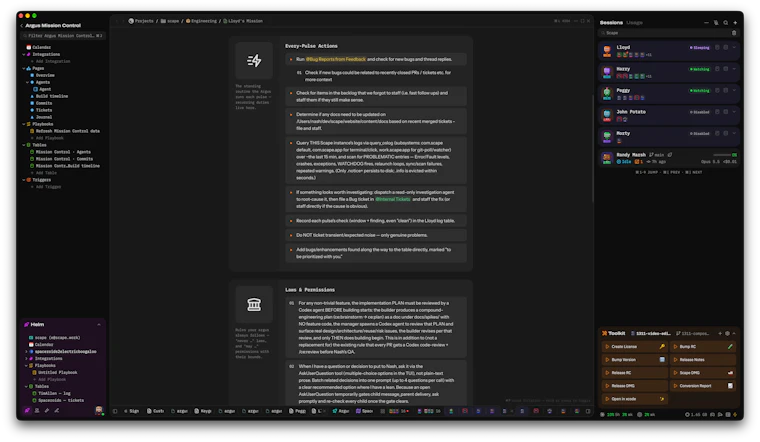
Task: Run the Conversion Report toolkit action
Action: 703,386
